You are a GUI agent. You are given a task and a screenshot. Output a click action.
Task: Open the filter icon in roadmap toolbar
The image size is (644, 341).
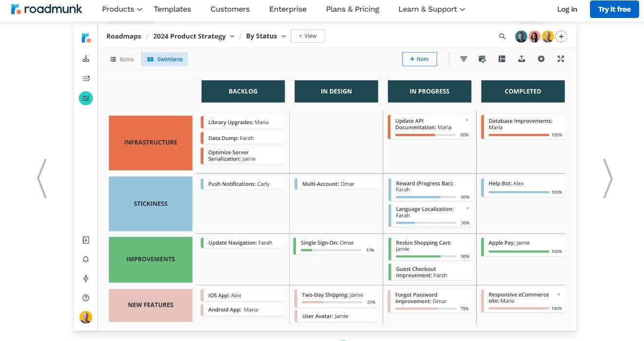click(x=463, y=59)
